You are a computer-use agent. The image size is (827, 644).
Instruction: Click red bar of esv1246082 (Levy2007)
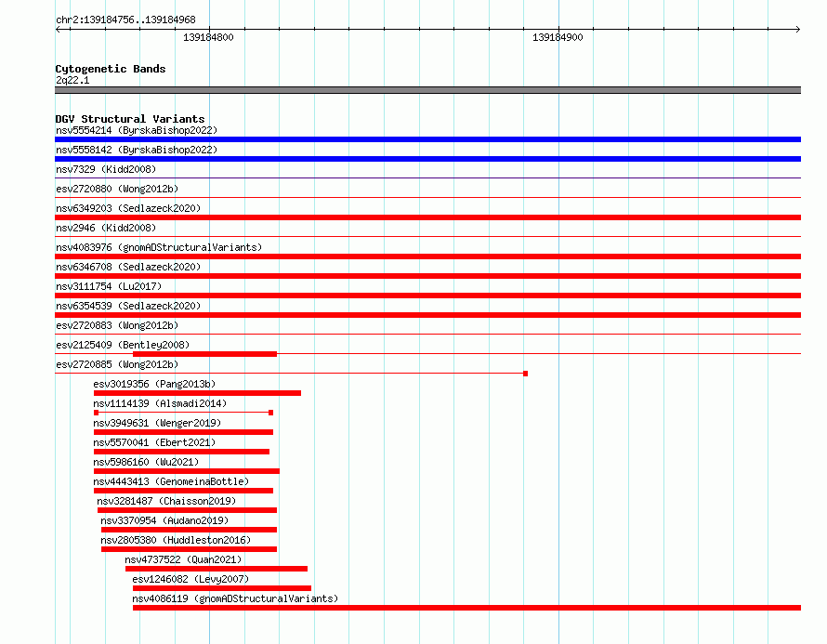[x=222, y=588]
